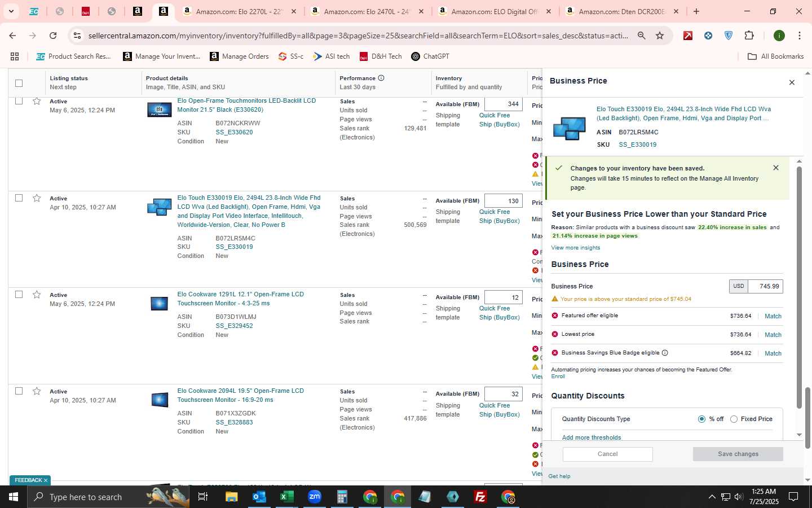Open the notifications center icon
The image size is (812, 508).
tap(793, 497)
